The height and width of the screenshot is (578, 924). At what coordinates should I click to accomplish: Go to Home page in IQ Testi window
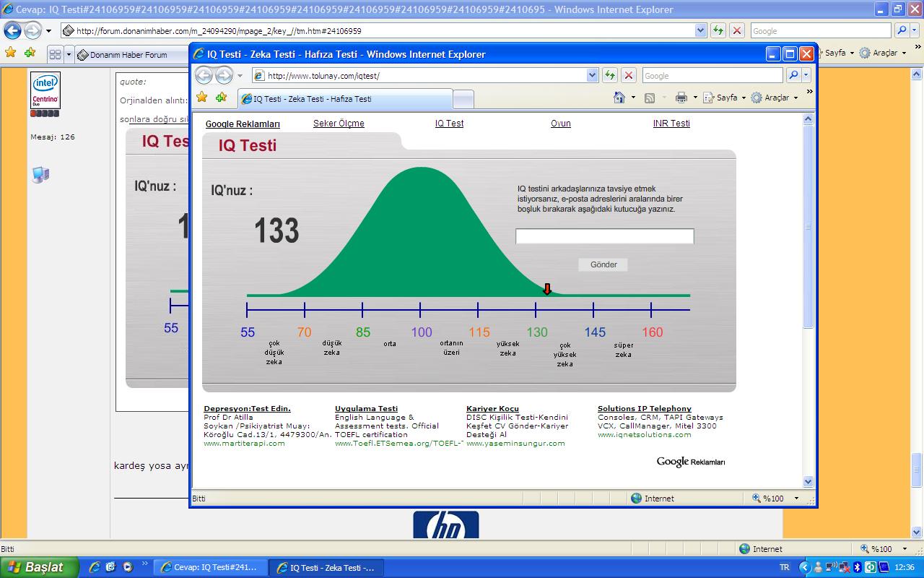[x=619, y=98]
